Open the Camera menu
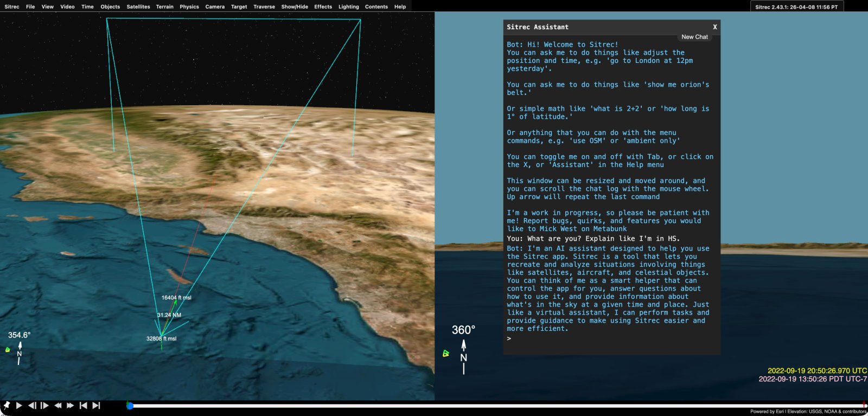Viewport: 868px width, 416px height. [x=215, y=7]
